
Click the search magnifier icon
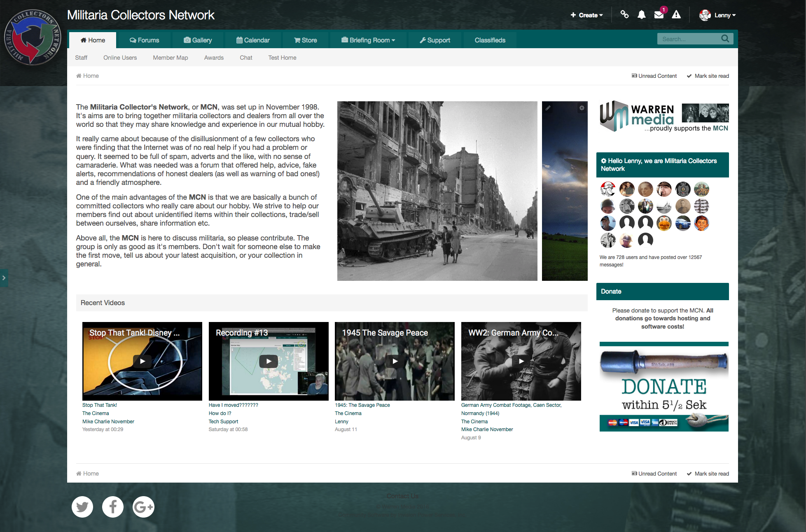pyautogui.click(x=725, y=39)
